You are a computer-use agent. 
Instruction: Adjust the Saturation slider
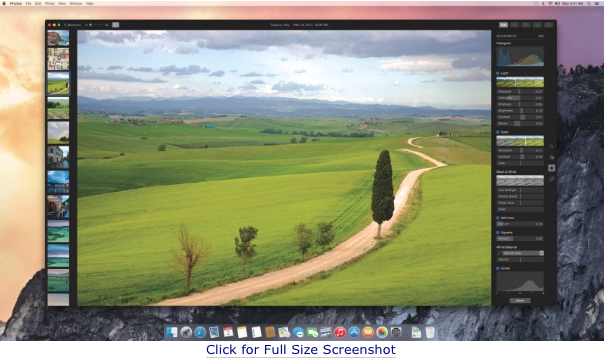[520, 150]
